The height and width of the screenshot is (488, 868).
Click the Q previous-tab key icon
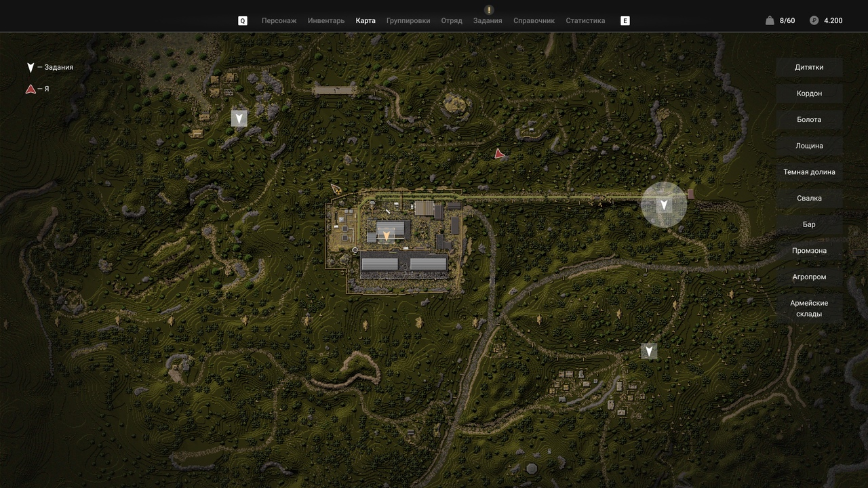point(243,20)
